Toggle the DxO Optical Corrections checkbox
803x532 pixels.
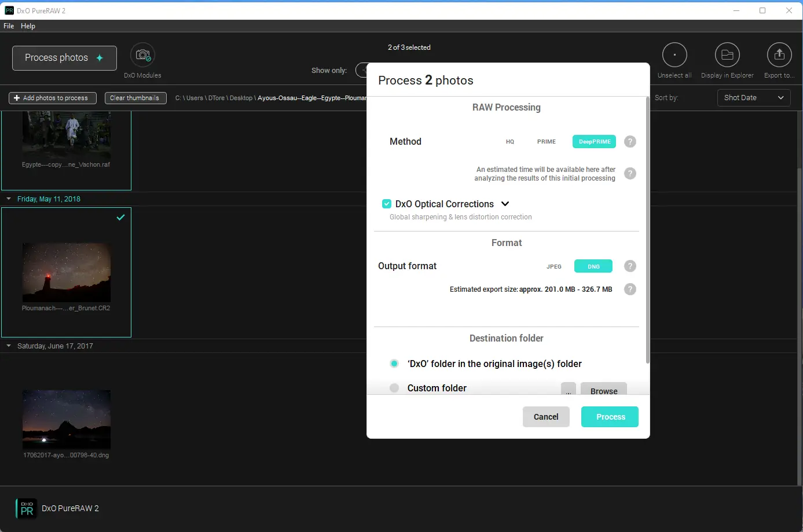[387, 204]
